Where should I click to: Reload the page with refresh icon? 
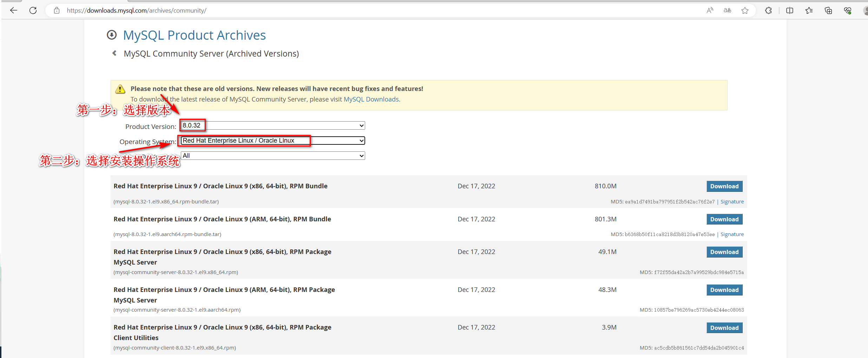click(33, 11)
